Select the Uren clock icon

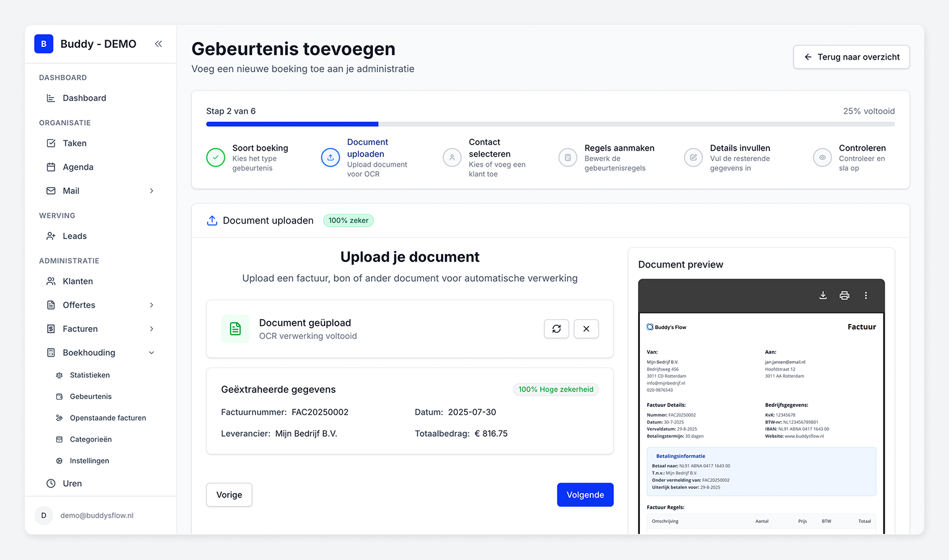point(52,483)
